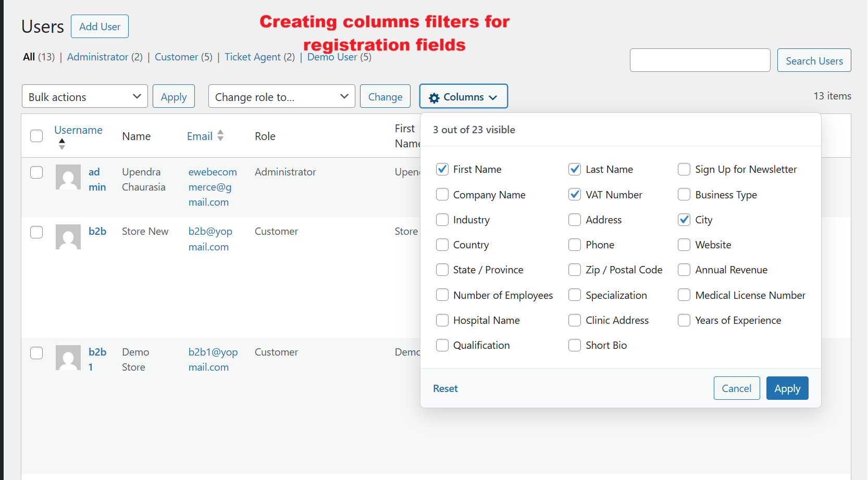Check the b2b user's row checkbox

[36, 232]
